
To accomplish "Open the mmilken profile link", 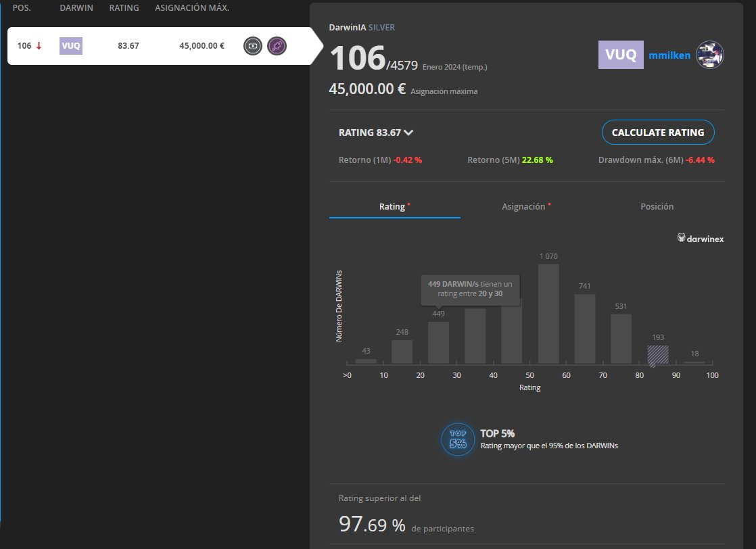I will [669, 55].
